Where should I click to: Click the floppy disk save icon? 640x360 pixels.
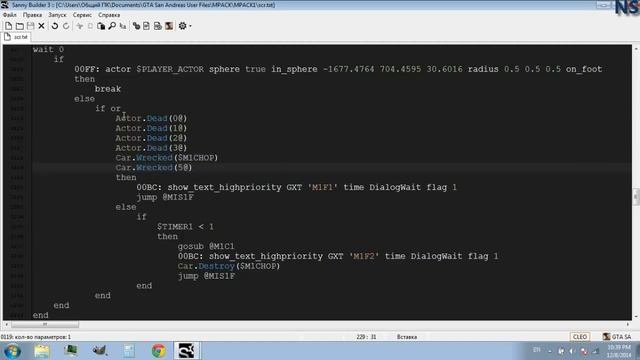point(31,26)
